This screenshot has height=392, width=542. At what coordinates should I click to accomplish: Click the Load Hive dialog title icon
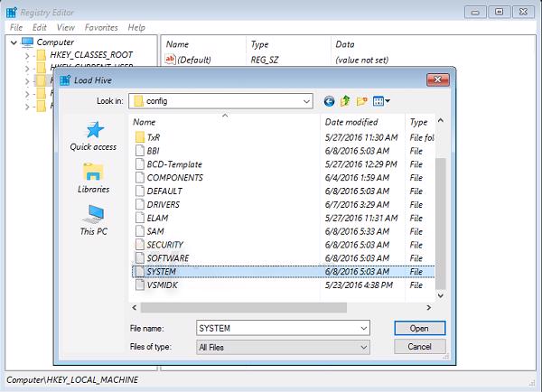[65, 80]
